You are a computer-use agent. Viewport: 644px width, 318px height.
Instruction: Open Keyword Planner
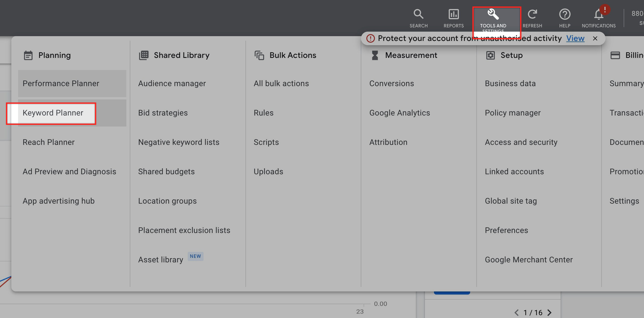(x=53, y=113)
